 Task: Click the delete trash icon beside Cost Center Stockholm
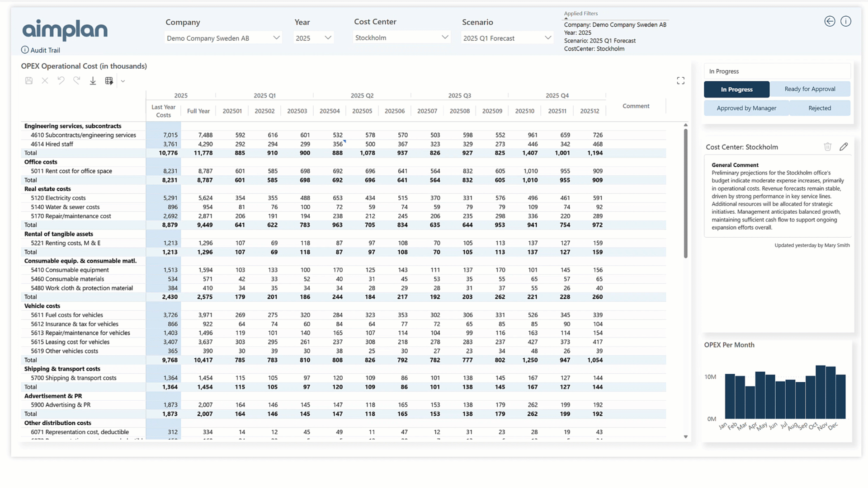click(828, 146)
